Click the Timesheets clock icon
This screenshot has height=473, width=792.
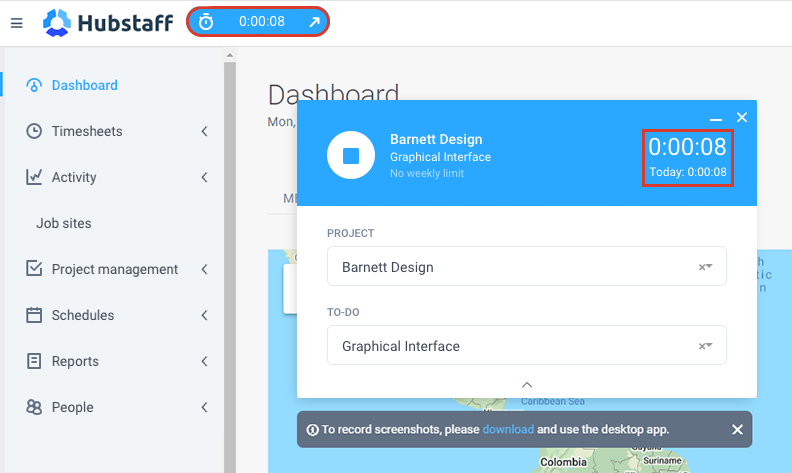click(34, 131)
